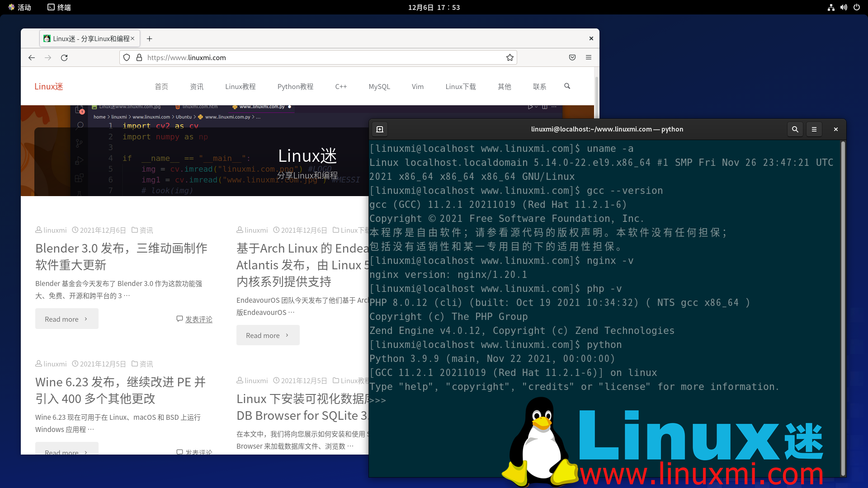Open the Linux下载 navigation item
This screenshot has width=868, height=488.
pos(461,86)
